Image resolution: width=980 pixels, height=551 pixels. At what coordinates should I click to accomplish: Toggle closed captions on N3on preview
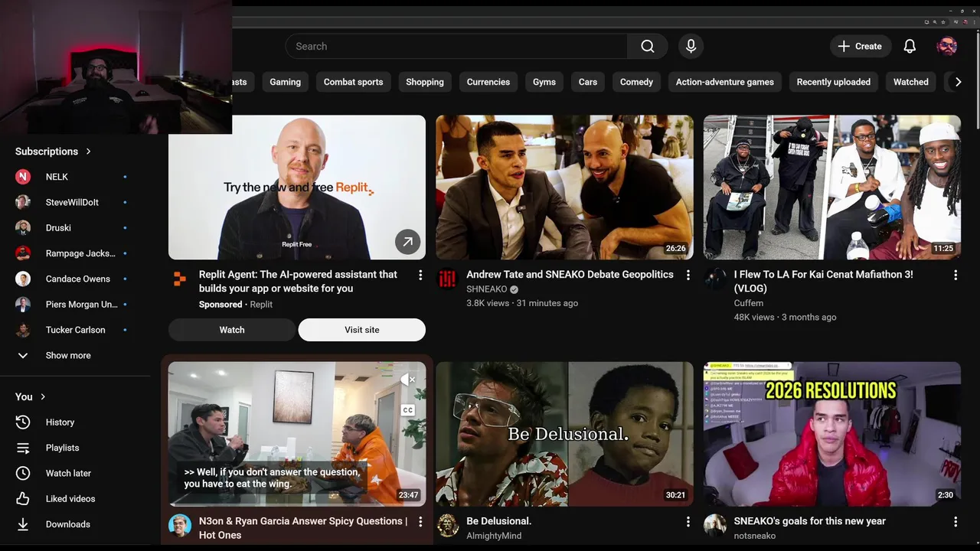pos(407,410)
